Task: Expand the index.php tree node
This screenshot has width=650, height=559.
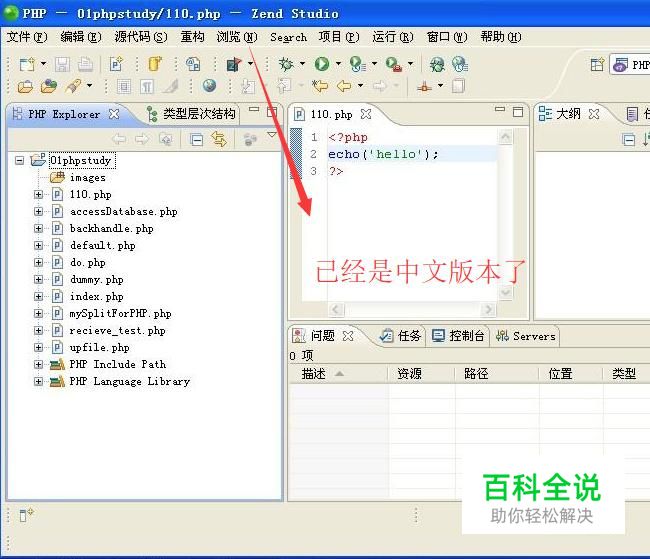Action: [x=39, y=297]
